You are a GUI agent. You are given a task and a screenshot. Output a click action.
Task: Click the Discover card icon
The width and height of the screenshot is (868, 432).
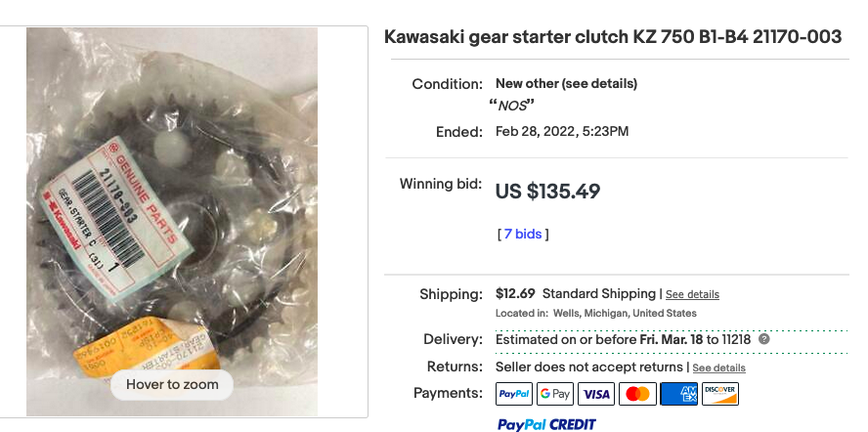[x=720, y=394]
